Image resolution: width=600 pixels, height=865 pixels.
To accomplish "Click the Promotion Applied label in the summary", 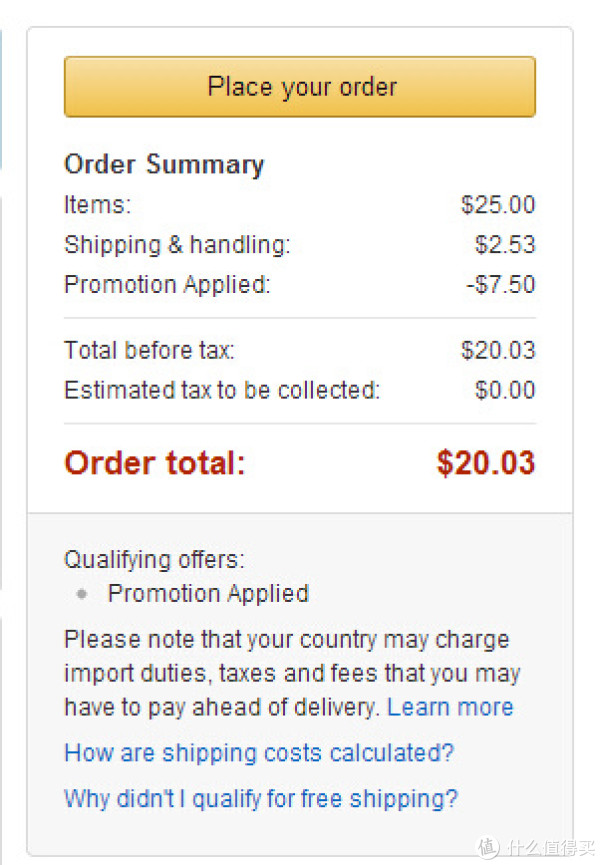I will pyautogui.click(x=167, y=285).
